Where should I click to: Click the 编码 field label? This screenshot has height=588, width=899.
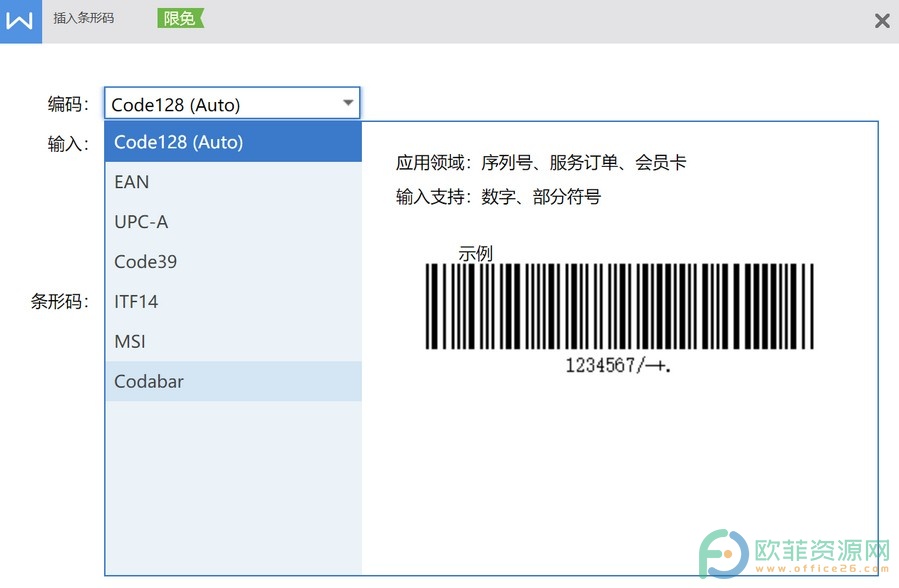68,104
